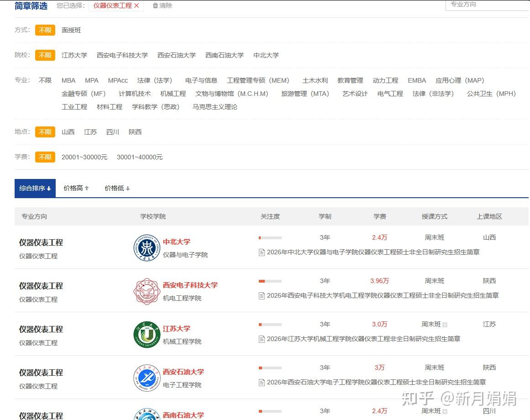Select 不限 for 方式 filter
The image size is (530, 420).
45,30
